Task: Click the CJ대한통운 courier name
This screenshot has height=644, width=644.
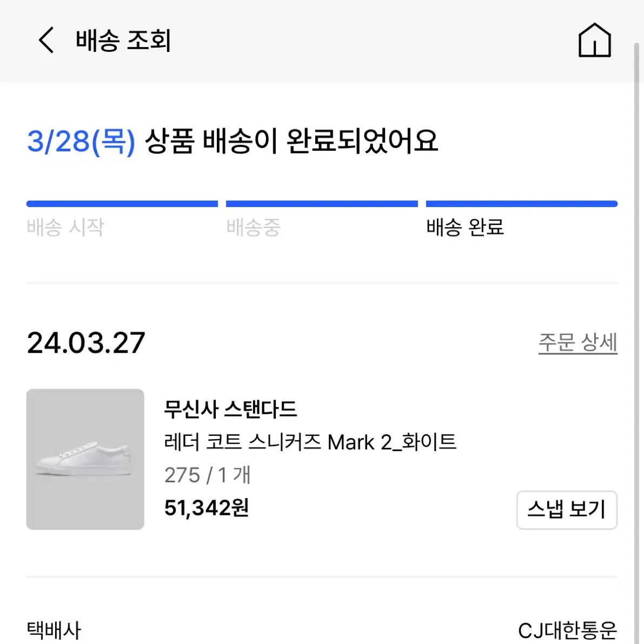Action: (567, 630)
